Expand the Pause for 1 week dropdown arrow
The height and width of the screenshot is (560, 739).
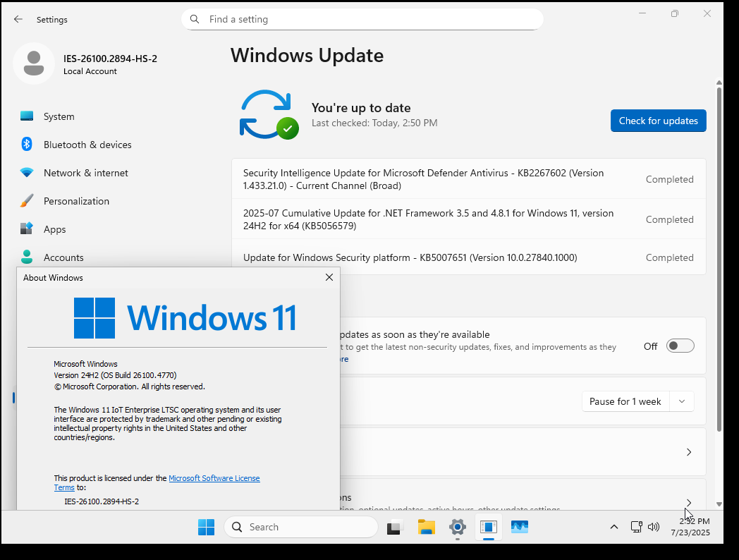point(682,401)
